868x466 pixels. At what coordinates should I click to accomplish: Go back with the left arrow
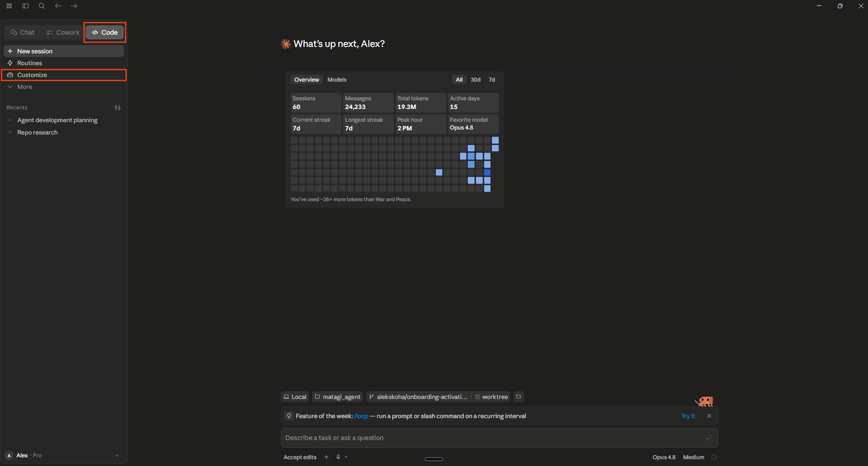coord(58,6)
